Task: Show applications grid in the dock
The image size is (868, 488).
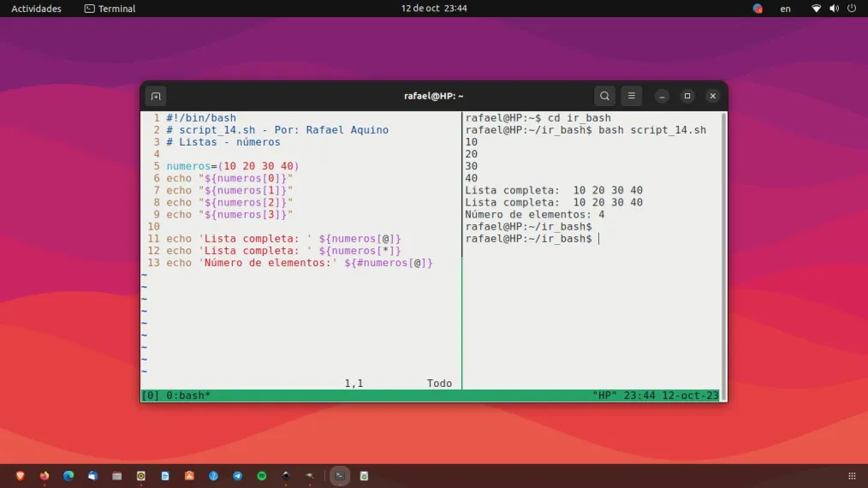Action: pos(852,476)
